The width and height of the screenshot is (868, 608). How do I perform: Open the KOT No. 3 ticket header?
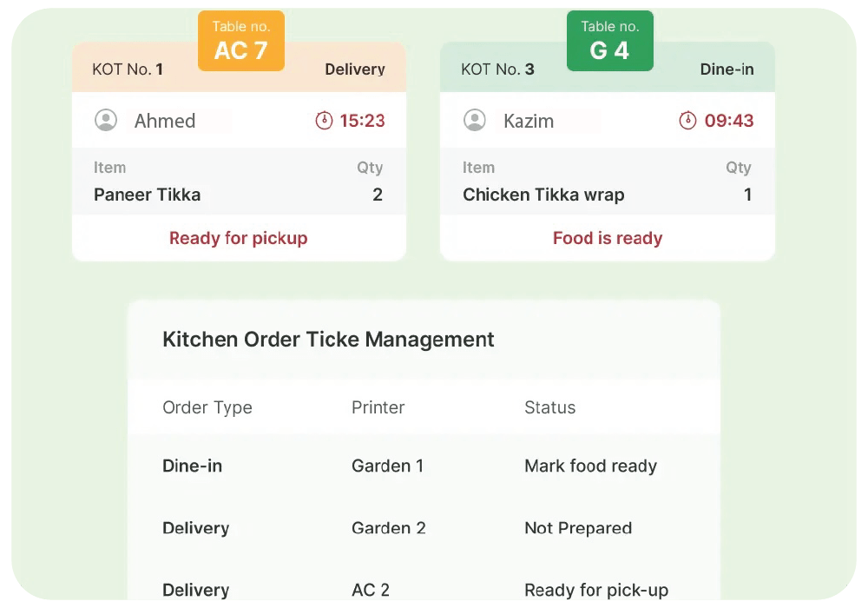point(497,69)
